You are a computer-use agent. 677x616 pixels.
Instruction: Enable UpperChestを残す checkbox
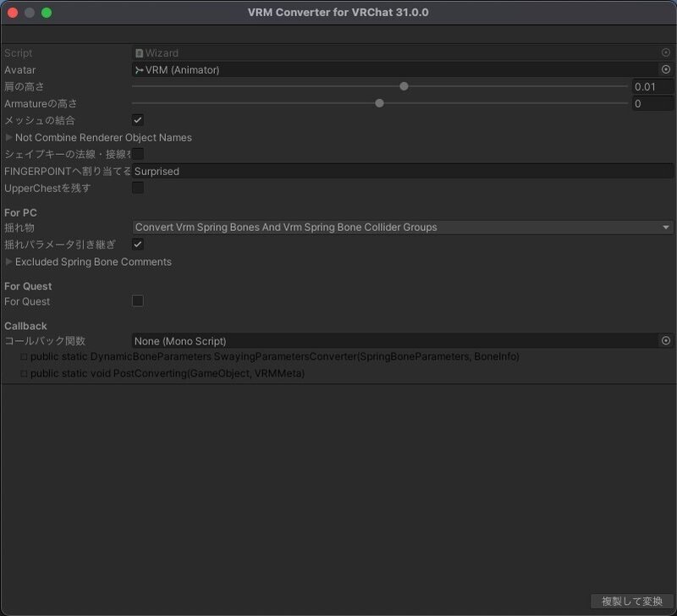(x=138, y=188)
